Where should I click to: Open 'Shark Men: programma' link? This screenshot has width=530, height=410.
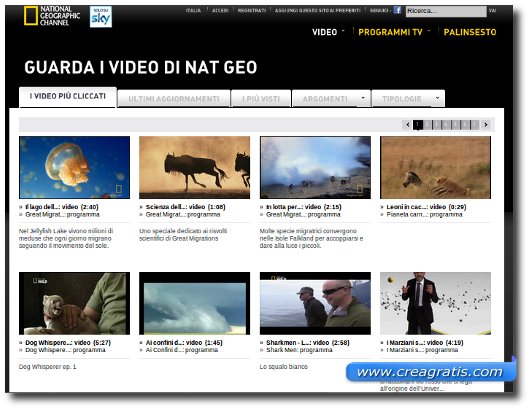[x=299, y=350]
